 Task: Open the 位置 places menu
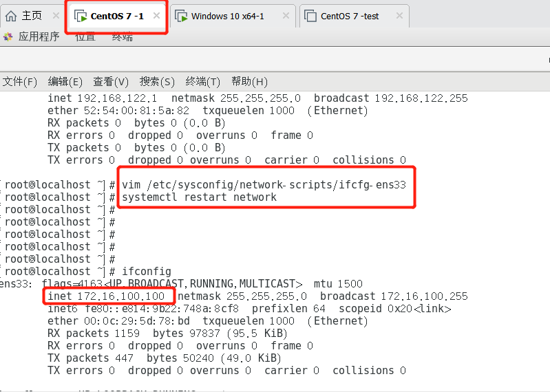[x=85, y=36]
